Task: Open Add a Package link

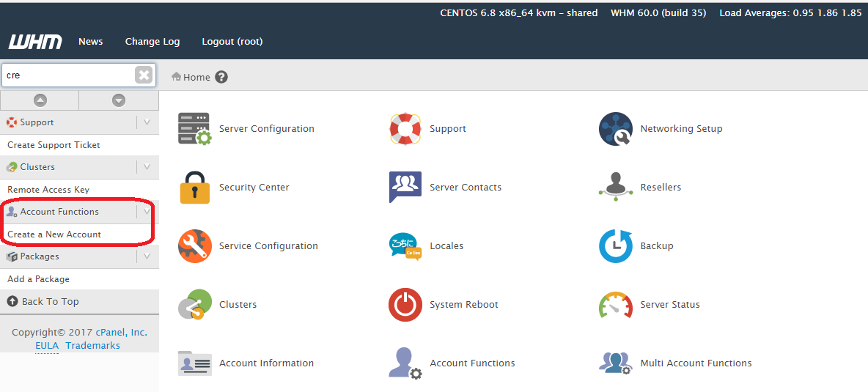Action: tap(38, 279)
